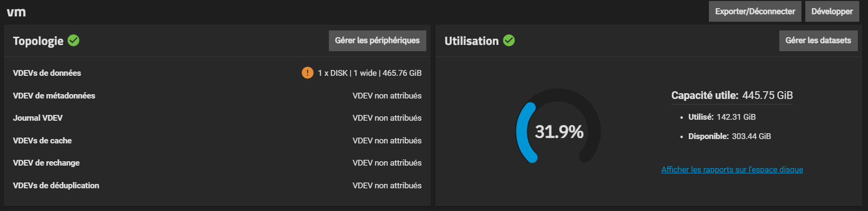
Task: Select the VDEVs de données row label
Action: pos(47,73)
